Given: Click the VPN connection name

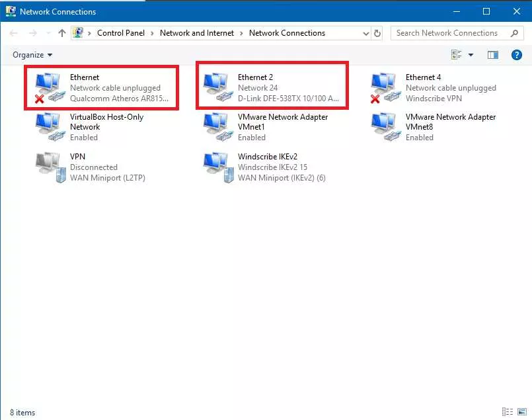Looking at the screenshot, I should [x=77, y=157].
